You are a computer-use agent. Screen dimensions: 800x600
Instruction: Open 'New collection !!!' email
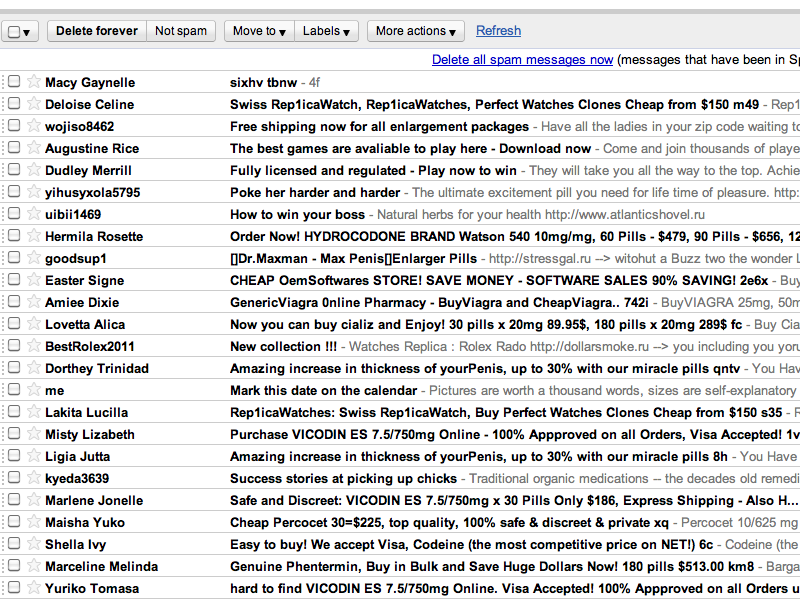(283, 346)
